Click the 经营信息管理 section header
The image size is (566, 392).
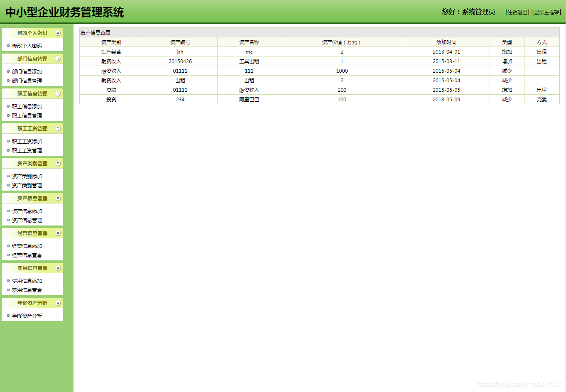32,233
